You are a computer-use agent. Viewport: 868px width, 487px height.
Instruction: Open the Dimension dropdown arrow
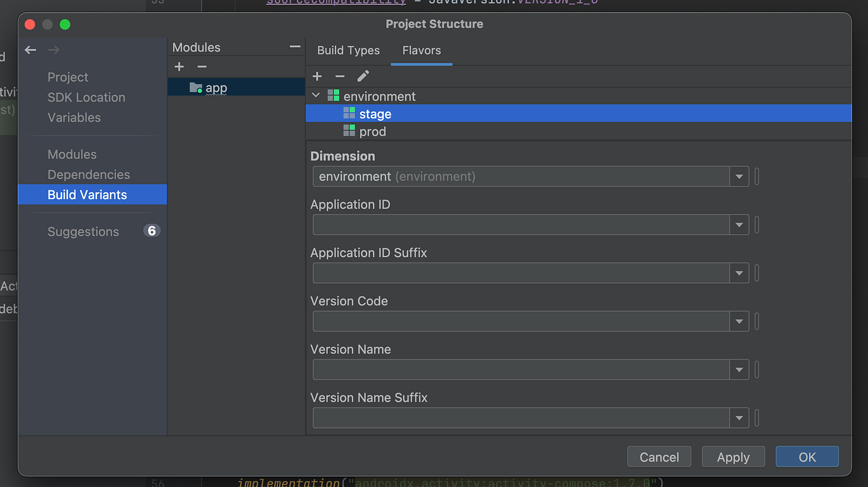point(739,177)
